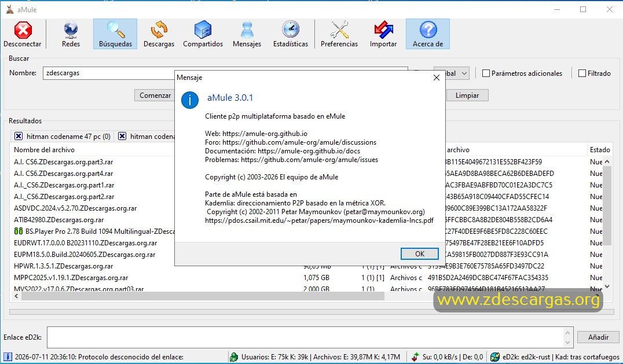Click the users icon in status bar
The width and height of the screenshot is (623, 364).
[234, 357]
